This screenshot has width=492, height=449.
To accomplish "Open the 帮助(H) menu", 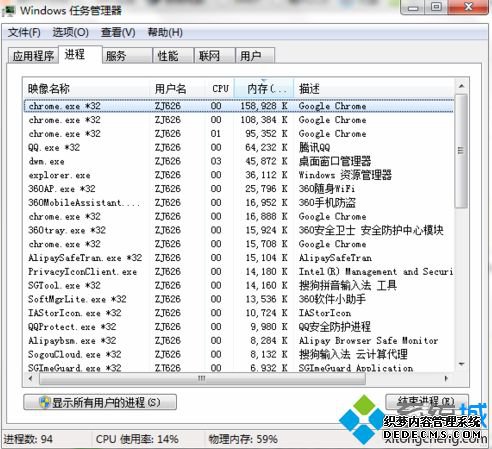I will (165, 33).
